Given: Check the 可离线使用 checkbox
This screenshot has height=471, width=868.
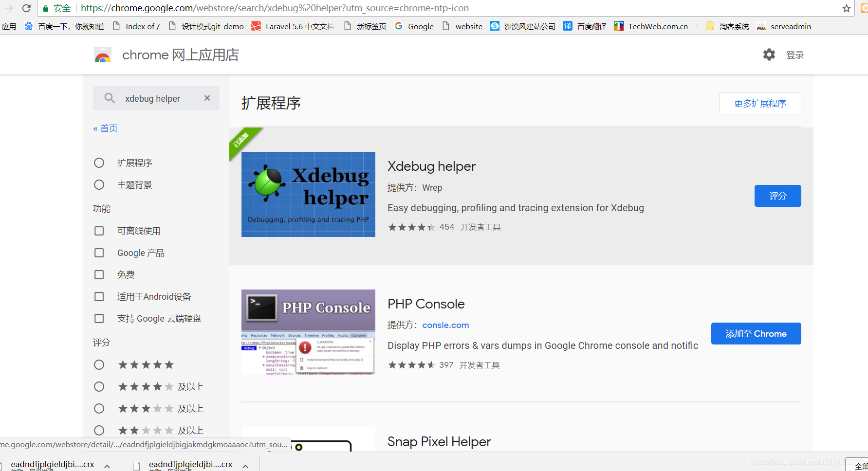Looking at the screenshot, I should pos(99,231).
